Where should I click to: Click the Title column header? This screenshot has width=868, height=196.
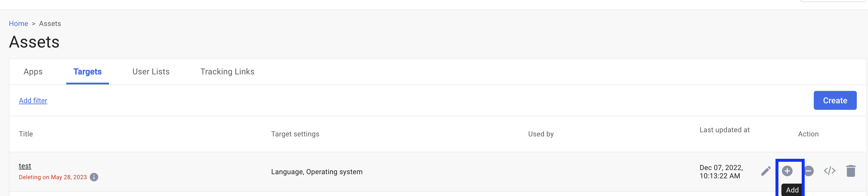[26, 134]
